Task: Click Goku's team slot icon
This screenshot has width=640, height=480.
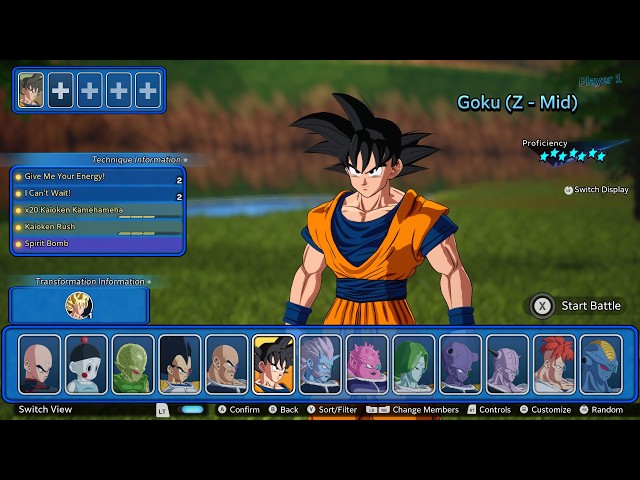Action: pos(31,90)
